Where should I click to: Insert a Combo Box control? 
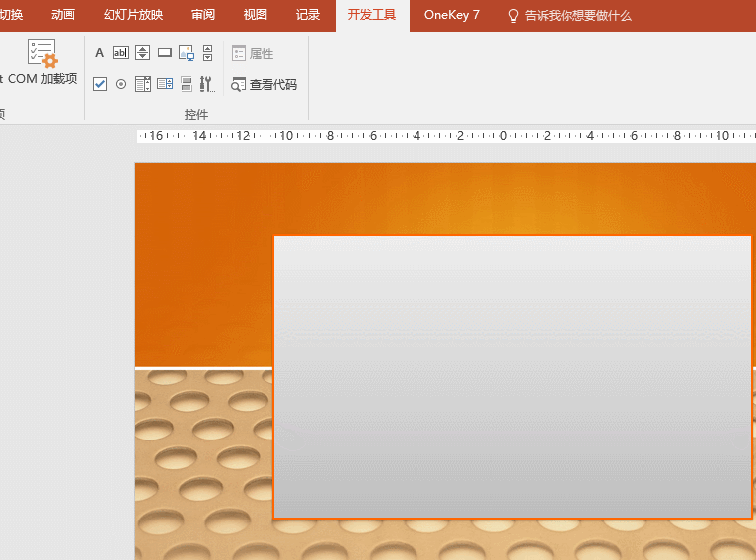point(165,84)
